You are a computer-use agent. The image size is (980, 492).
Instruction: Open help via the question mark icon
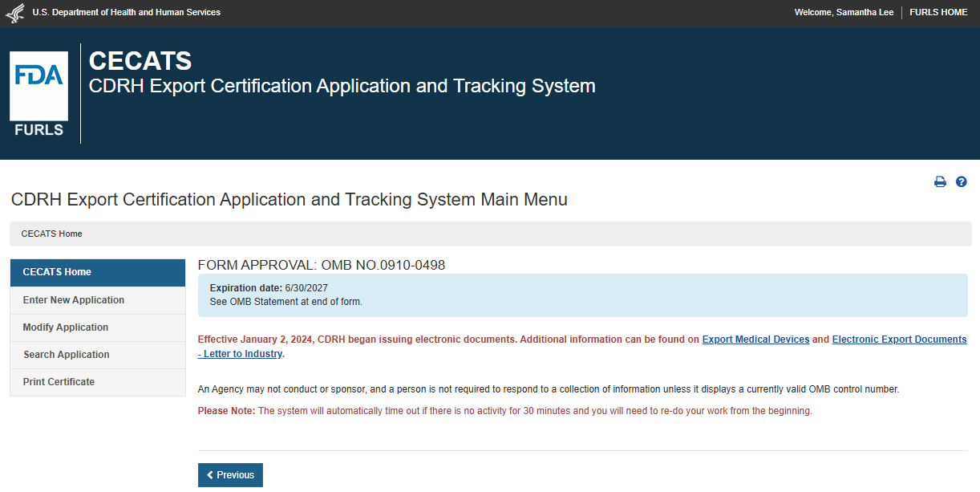tap(962, 182)
